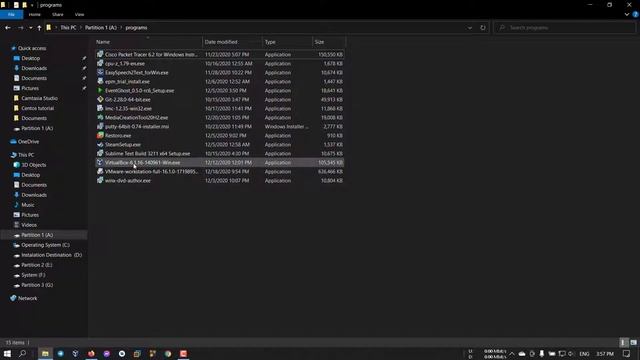Select the EventGhost Setup.exe file icon
640x360 pixels.
pos(100,90)
